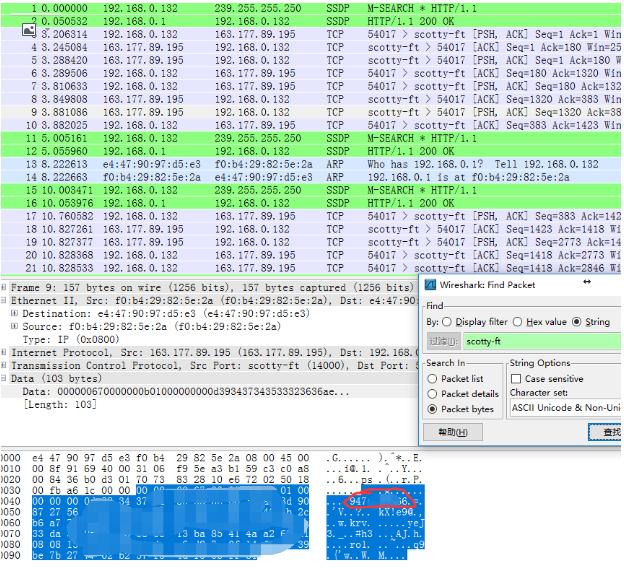This screenshot has height=572, width=624.
Task: Click the 帮助(H) help button
Action: (452, 432)
